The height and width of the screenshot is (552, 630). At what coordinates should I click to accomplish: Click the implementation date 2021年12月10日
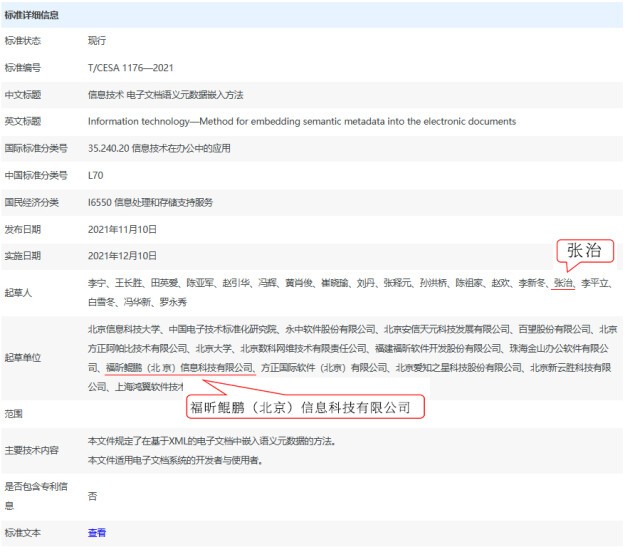click(x=122, y=256)
